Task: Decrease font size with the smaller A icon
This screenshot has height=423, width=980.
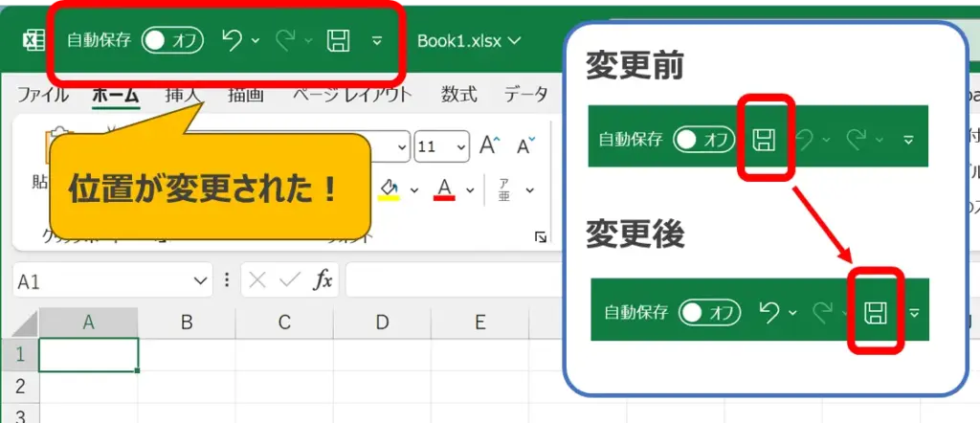Action: [x=525, y=145]
